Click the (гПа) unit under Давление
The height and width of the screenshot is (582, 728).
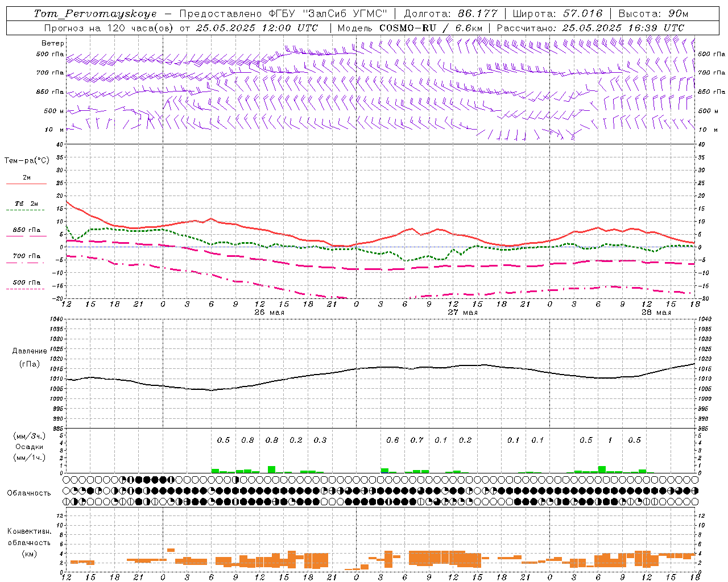pos(30,364)
